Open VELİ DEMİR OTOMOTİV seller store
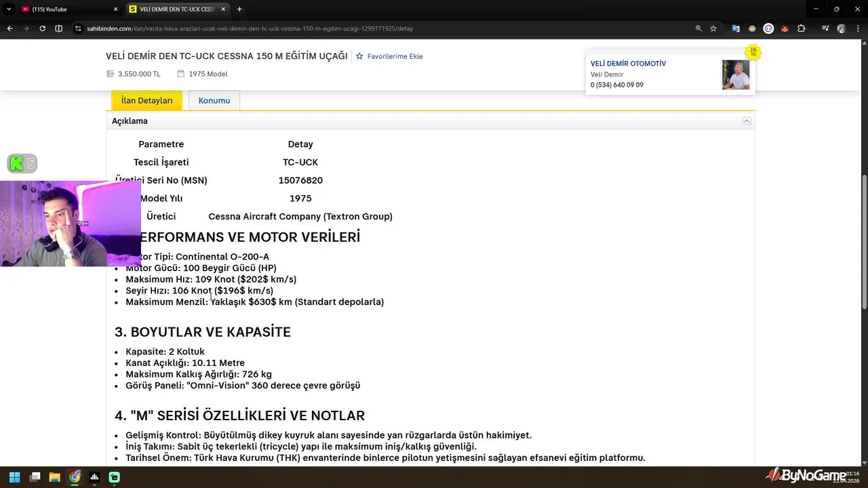This screenshot has width=868, height=488. click(x=628, y=64)
